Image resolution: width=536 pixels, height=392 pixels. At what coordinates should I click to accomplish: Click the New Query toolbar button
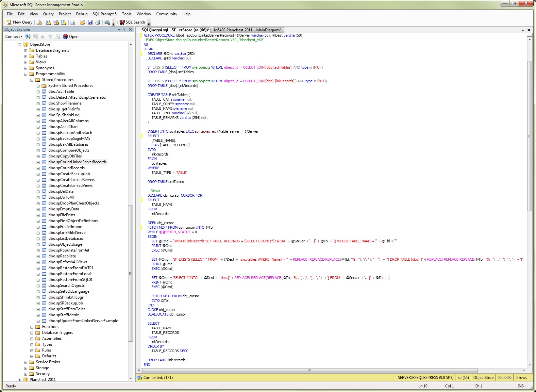[x=20, y=22]
